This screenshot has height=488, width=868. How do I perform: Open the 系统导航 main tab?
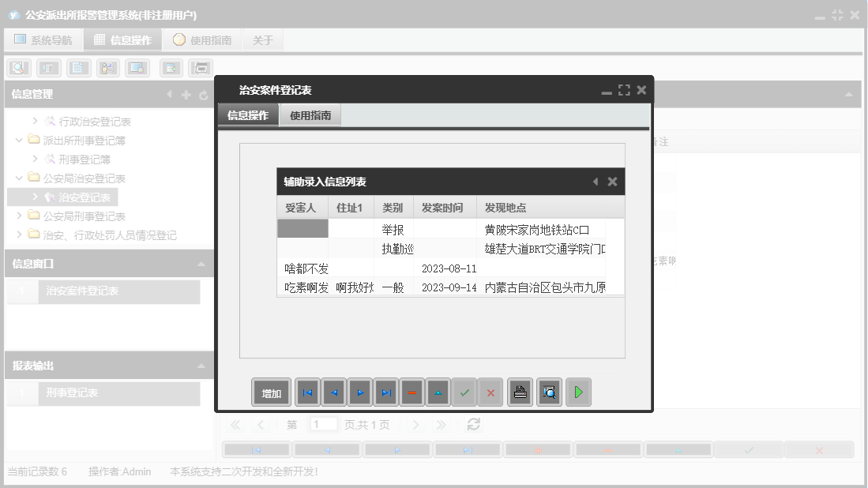tap(43, 39)
